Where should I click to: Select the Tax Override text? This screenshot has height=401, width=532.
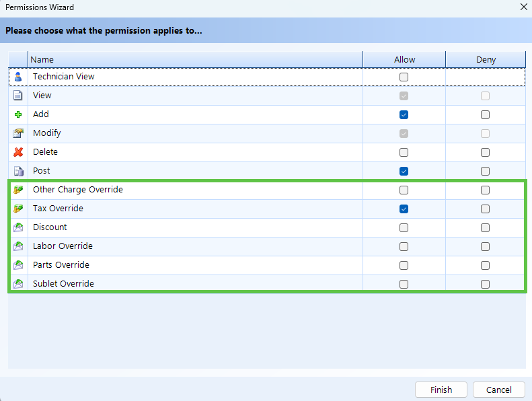(58, 209)
